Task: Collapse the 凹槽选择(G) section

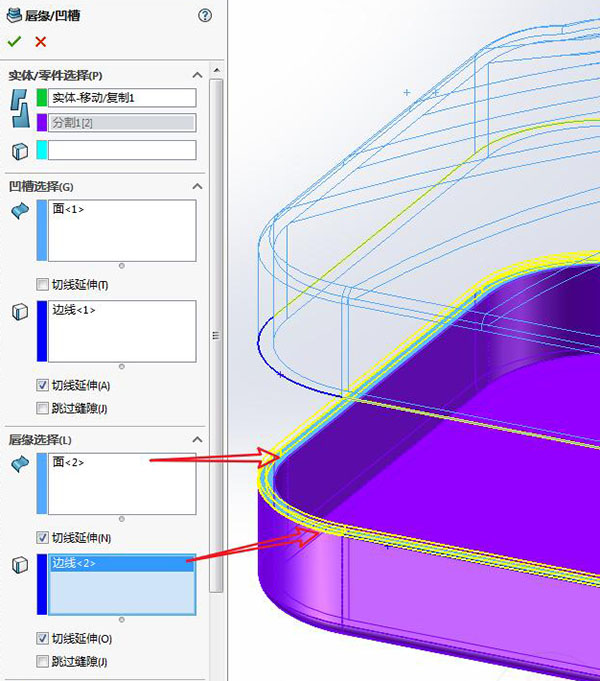Action: [197, 186]
